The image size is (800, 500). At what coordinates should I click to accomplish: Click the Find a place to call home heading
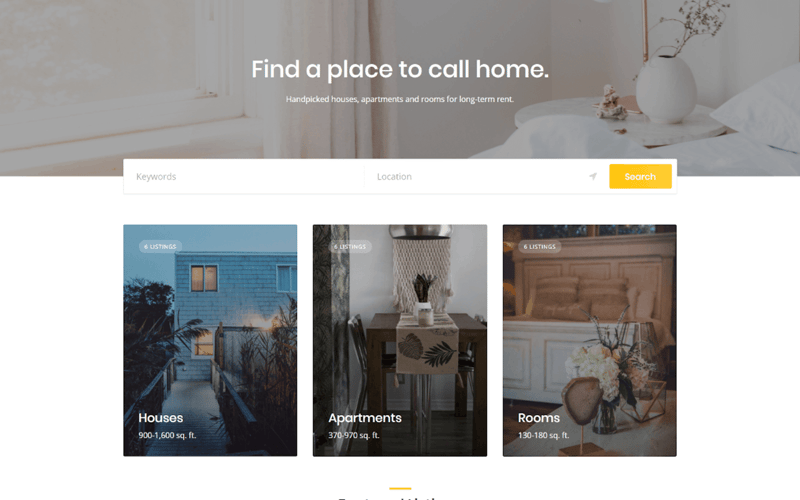coord(400,69)
